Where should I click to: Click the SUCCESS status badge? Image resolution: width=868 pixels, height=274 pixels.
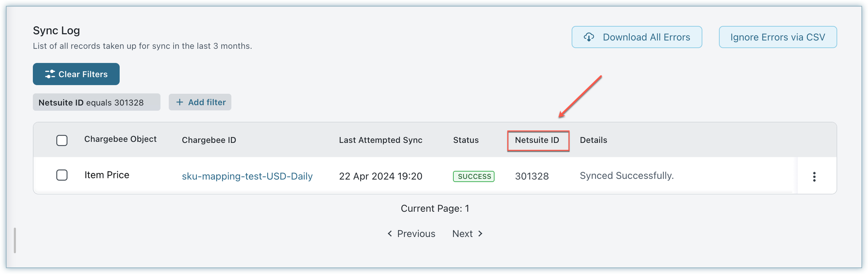(x=473, y=176)
